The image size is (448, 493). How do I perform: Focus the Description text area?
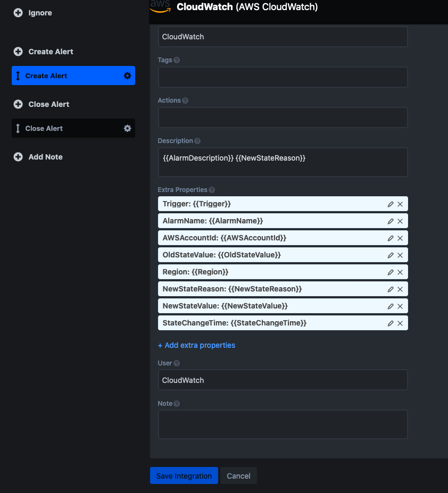coord(283,162)
